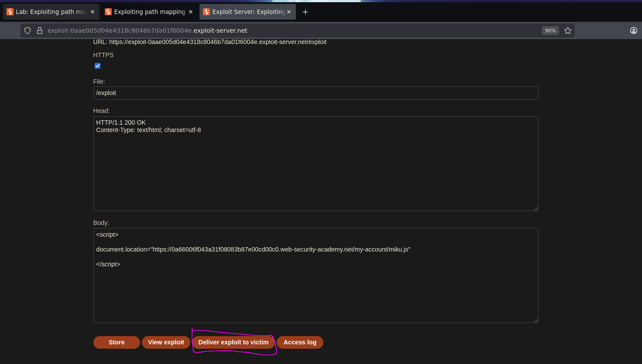Image resolution: width=642 pixels, height=364 pixels.
Task: Open the Access log
Action: click(300, 342)
